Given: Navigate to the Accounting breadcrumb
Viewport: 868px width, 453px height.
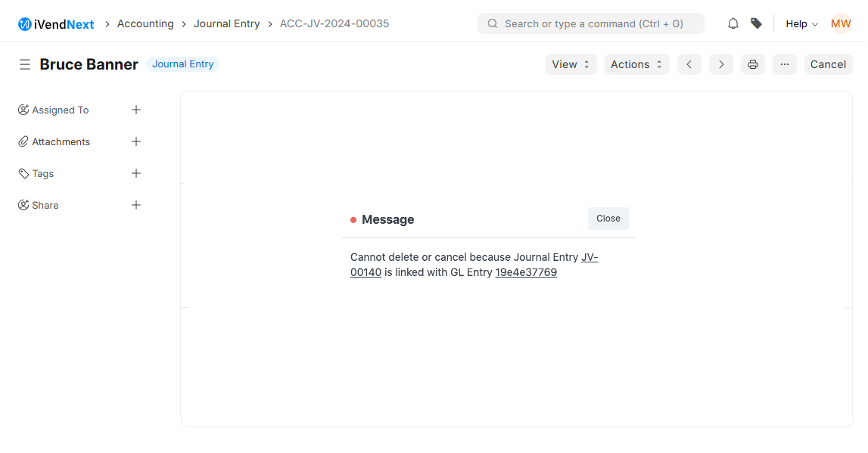Looking at the screenshot, I should [x=145, y=23].
